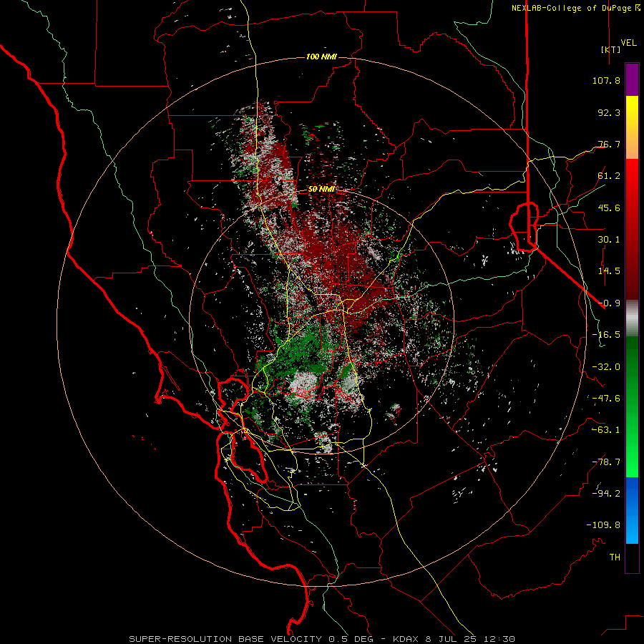Select the -78.7 legend value
The image size is (644, 644).
click(606, 462)
